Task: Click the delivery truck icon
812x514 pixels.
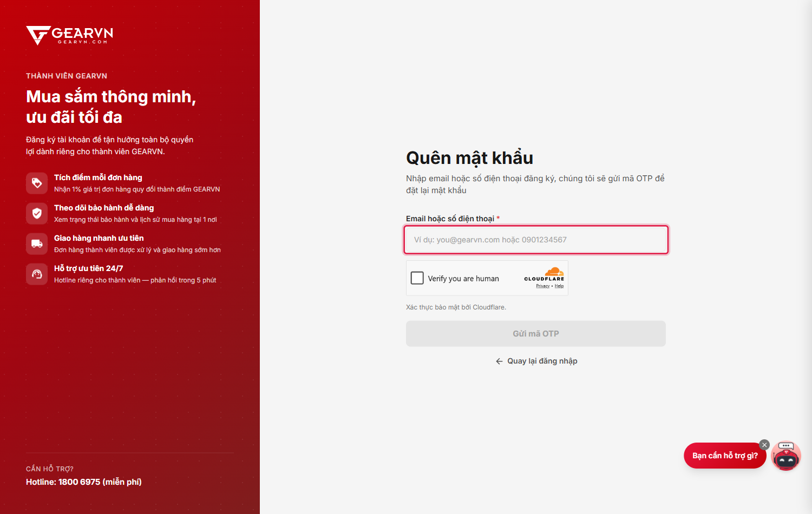Action: pos(37,243)
